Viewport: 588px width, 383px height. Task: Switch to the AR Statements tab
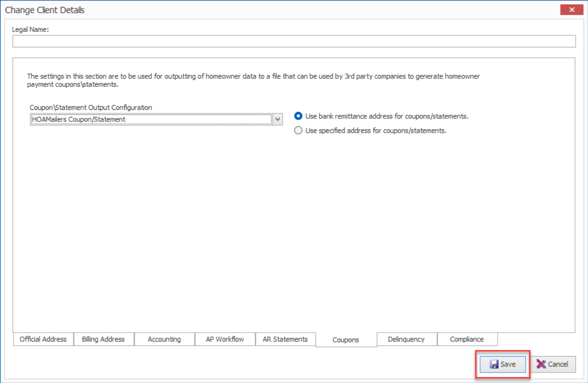285,339
